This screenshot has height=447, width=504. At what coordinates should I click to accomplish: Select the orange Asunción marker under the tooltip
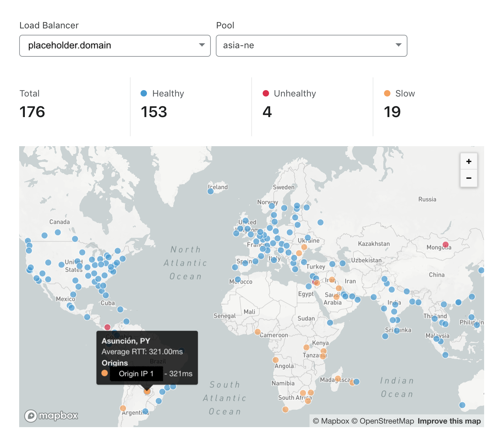[147, 391]
